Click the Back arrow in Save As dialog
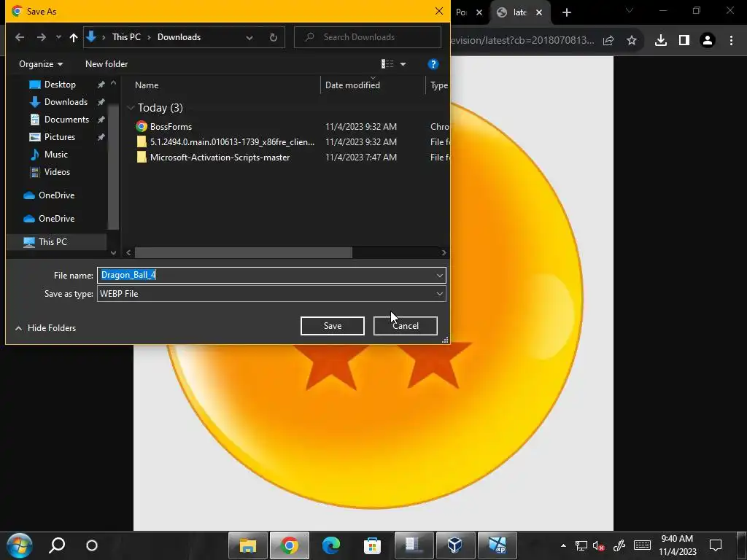747x560 pixels. pyautogui.click(x=20, y=37)
